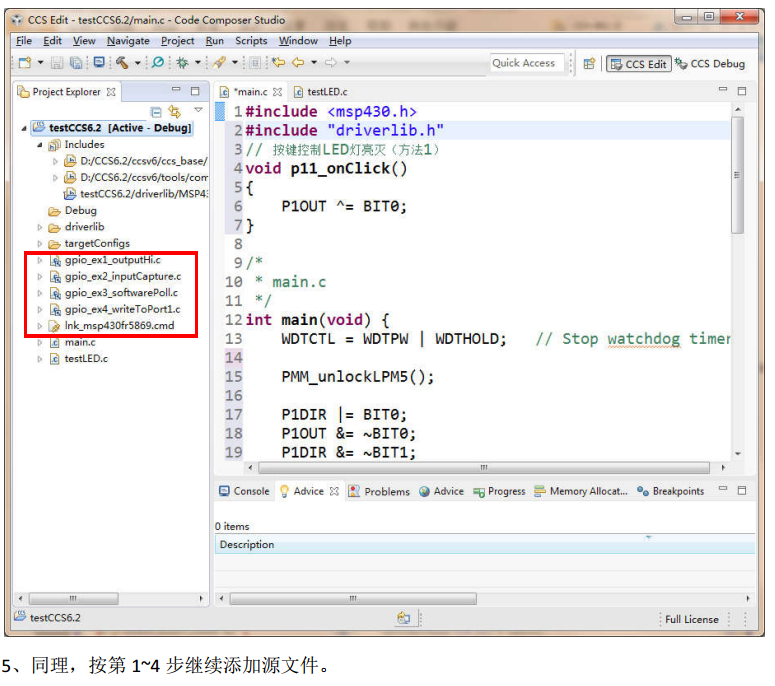Open the Scripts menu

coord(251,41)
